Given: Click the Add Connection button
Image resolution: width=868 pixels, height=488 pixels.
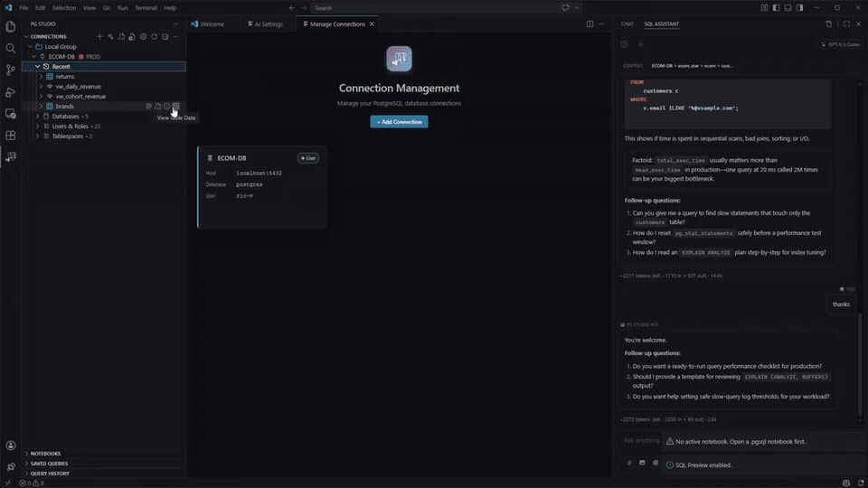Looking at the screenshot, I should click(399, 122).
